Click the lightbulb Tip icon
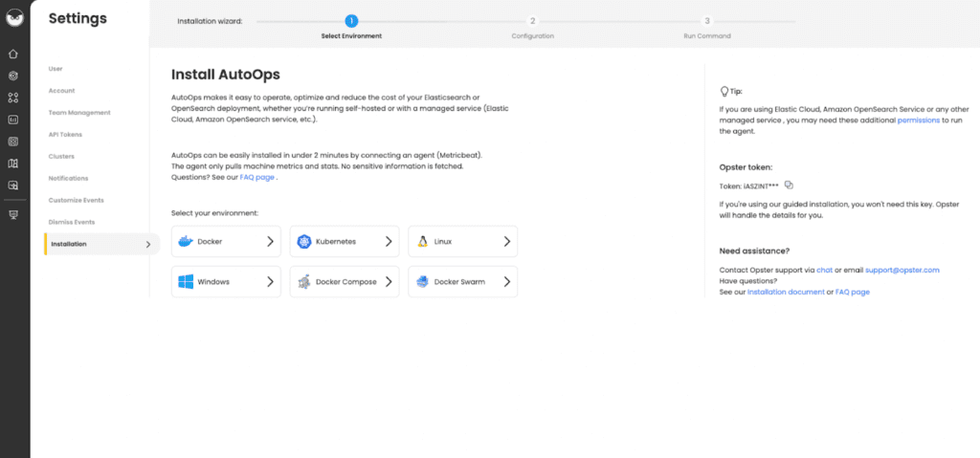This screenshot has width=980, height=458. (x=724, y=91)
